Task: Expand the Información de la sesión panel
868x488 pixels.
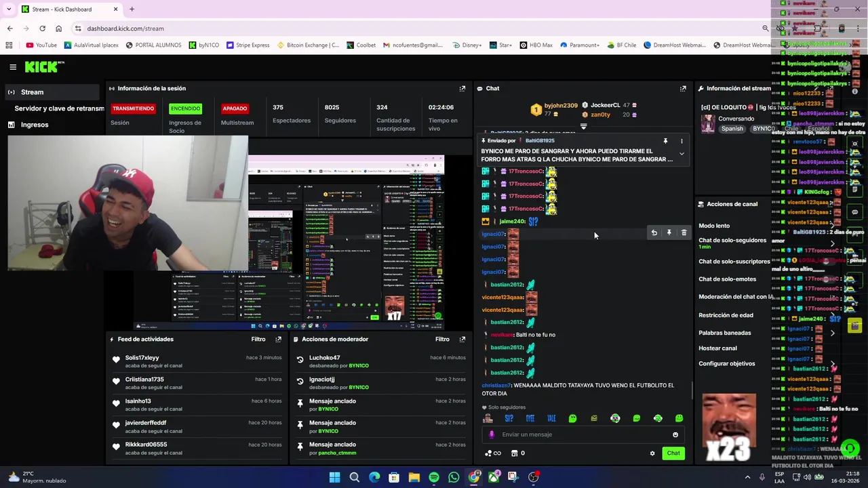Action: [462, 88]
